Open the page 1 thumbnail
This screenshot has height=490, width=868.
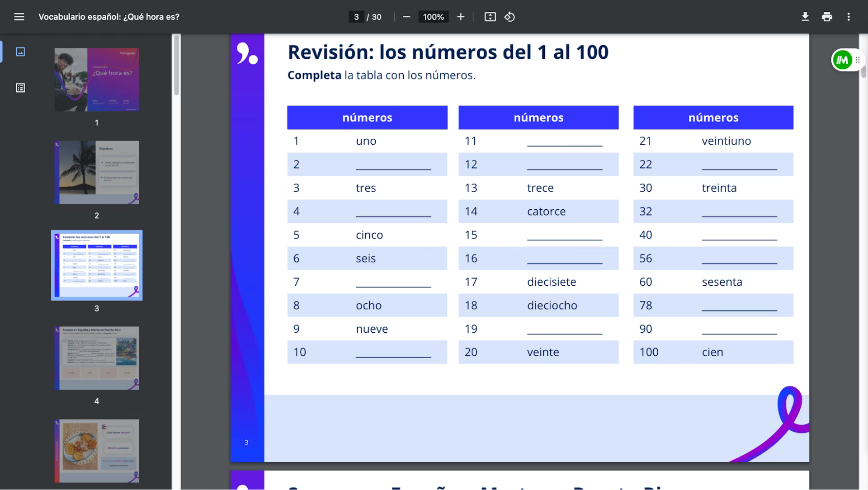point(96,80)
